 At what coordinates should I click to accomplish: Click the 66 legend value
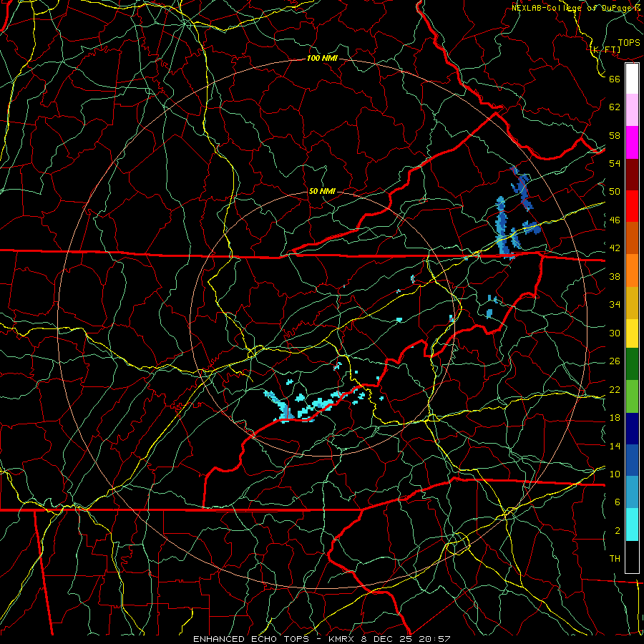[615, 79]
